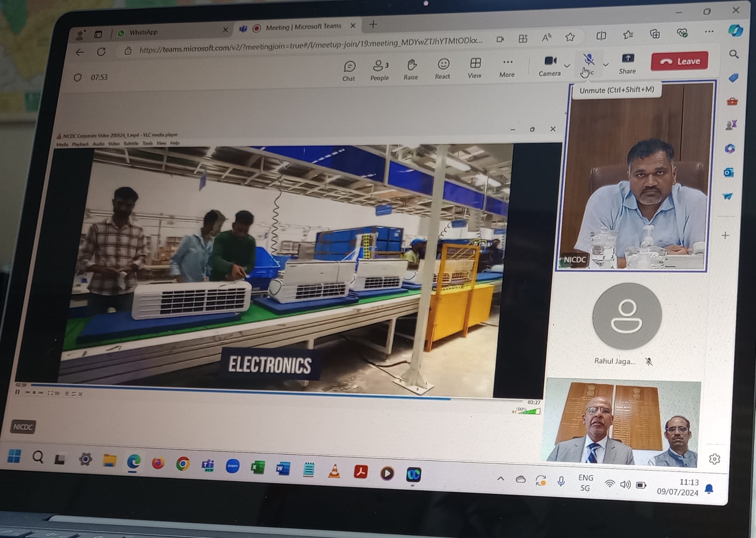
Task: Show hidden system tray icons chevron
Action: 501,479
